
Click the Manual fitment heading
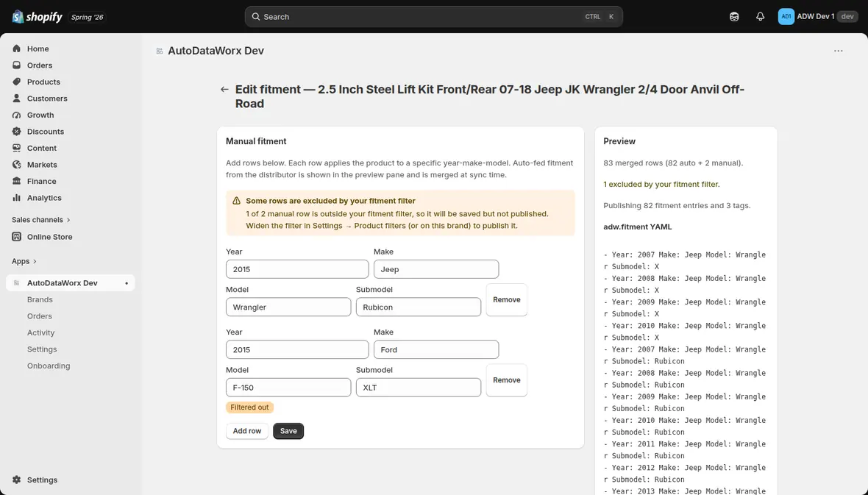click(256, 141)
